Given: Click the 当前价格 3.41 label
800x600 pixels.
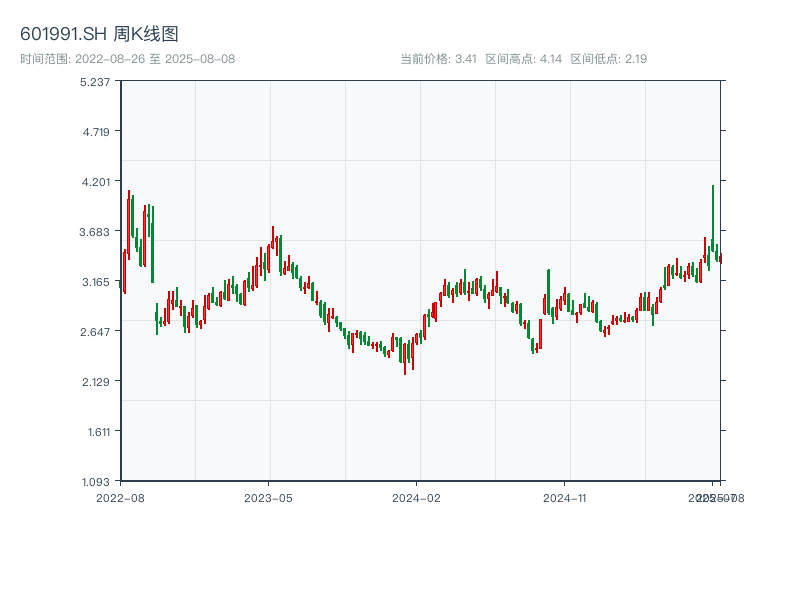Looking at the screenshot, I should [x=439, y=59].
